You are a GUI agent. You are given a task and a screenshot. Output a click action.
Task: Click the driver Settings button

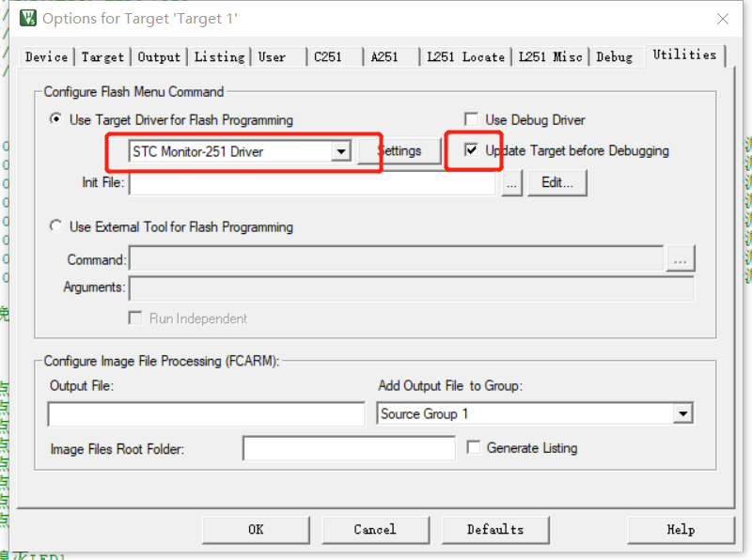[x=399, y=151]
